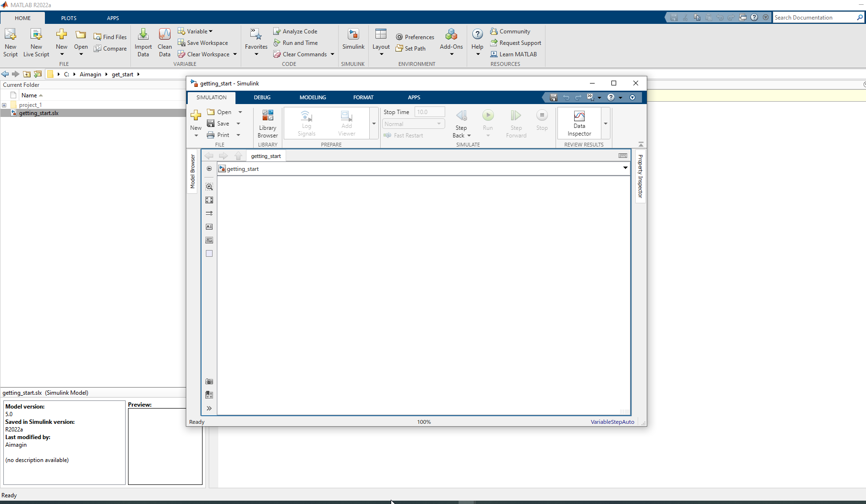
Task: Insert an Image from canvas palette
Action: pos(209,240)
